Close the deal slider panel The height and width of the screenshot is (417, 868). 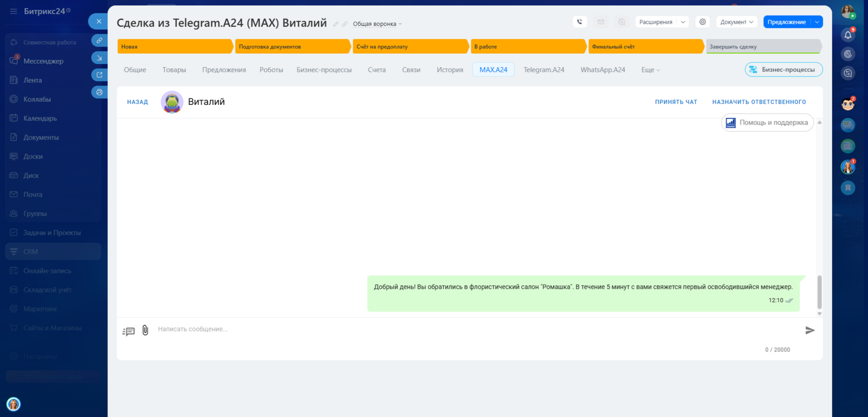click(x=99, y=21)
